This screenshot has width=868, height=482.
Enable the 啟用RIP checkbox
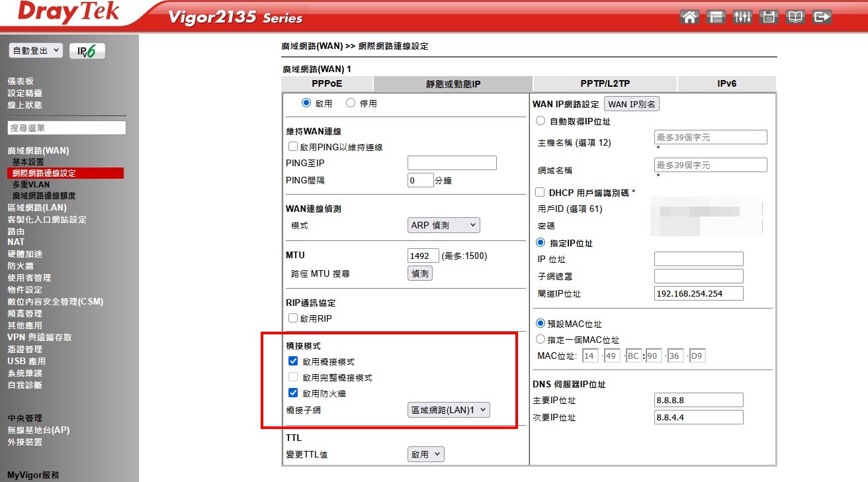[x=293, y=318]
